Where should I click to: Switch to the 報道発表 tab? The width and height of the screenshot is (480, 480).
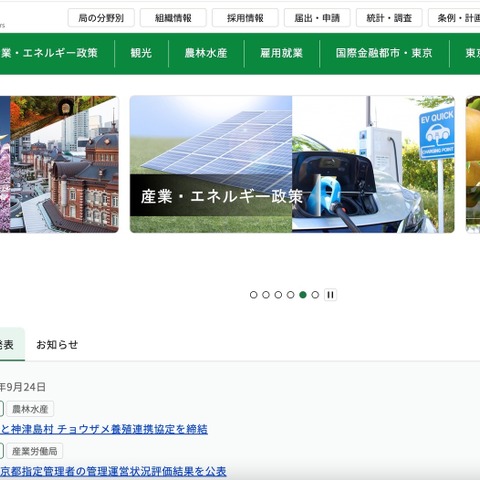[12, 344]
